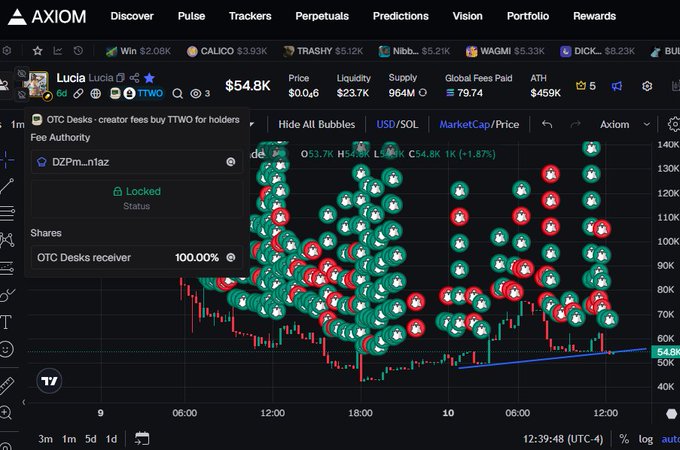Open the Pulse page

coord(191,16)
